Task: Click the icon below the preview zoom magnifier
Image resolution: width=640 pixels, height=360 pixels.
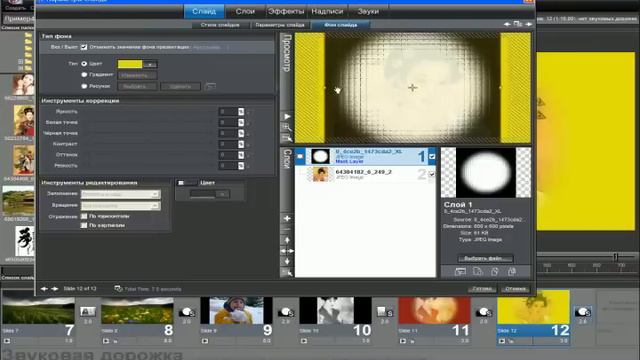Action: [287, 138]
